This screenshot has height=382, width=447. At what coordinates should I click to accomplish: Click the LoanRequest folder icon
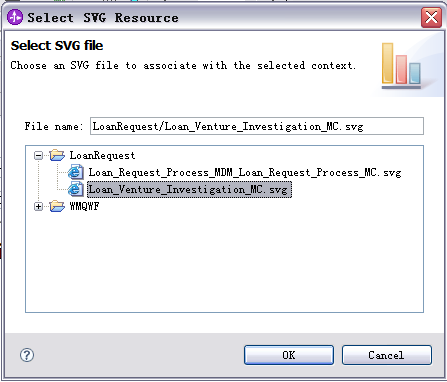point(57,155)
